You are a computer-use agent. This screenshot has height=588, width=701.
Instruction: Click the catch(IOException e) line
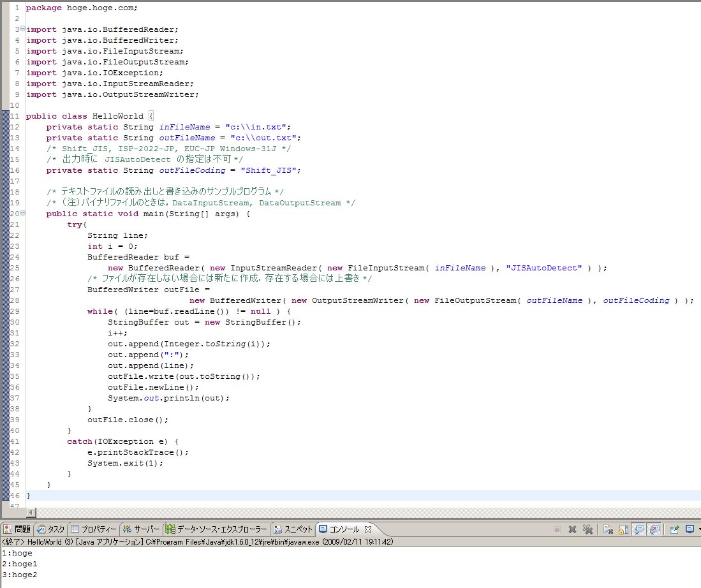(123, 441)
